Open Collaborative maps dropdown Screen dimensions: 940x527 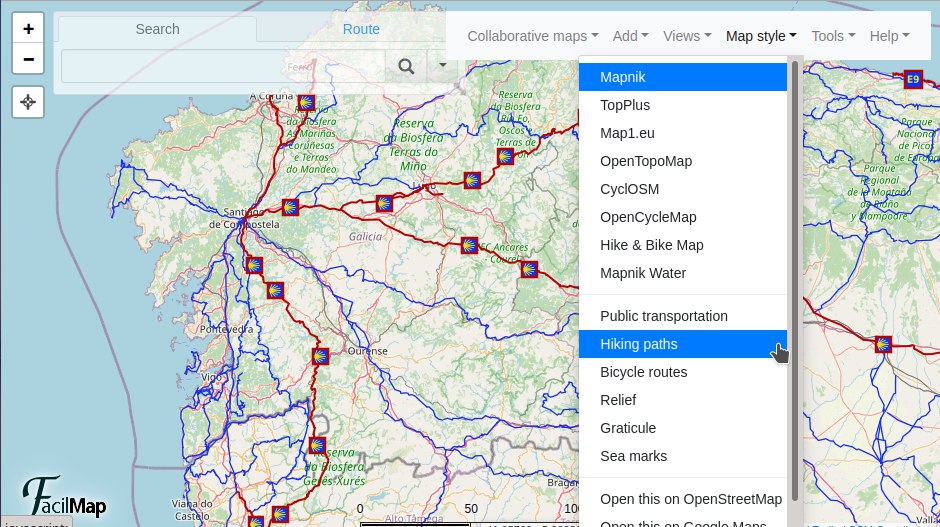[x=533, y=36]
